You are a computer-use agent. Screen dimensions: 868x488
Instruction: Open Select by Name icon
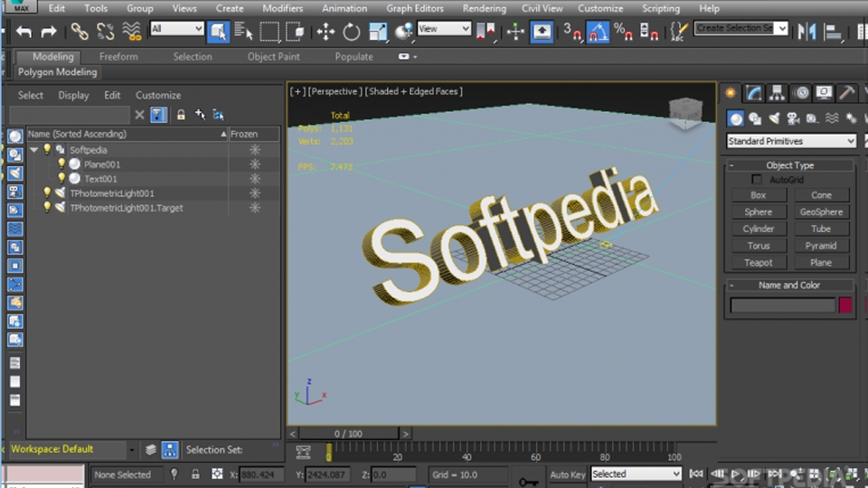pos(243,32)
